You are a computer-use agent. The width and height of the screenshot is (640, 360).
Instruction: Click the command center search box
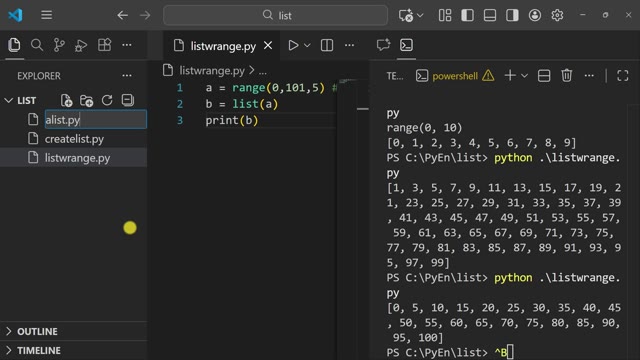pos(276,16)
